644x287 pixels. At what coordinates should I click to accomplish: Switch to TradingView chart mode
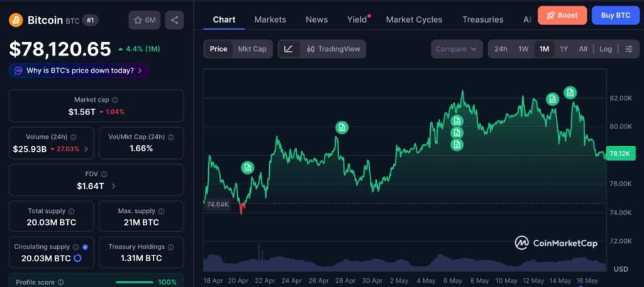[x=333, y=49]
